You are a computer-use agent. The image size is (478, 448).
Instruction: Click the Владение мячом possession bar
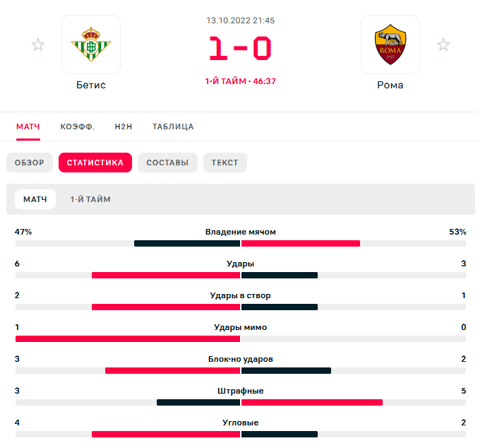tap(241, 244)
